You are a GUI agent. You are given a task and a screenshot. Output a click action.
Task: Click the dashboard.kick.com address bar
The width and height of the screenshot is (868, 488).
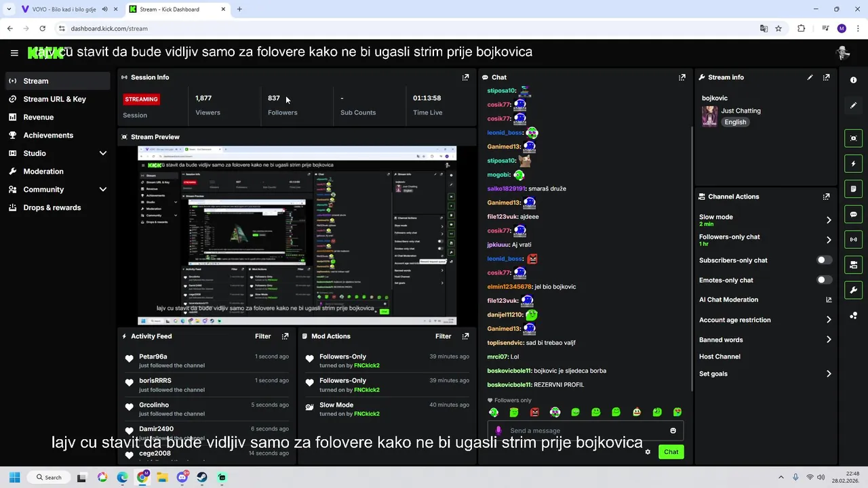(x=407, y=28)
